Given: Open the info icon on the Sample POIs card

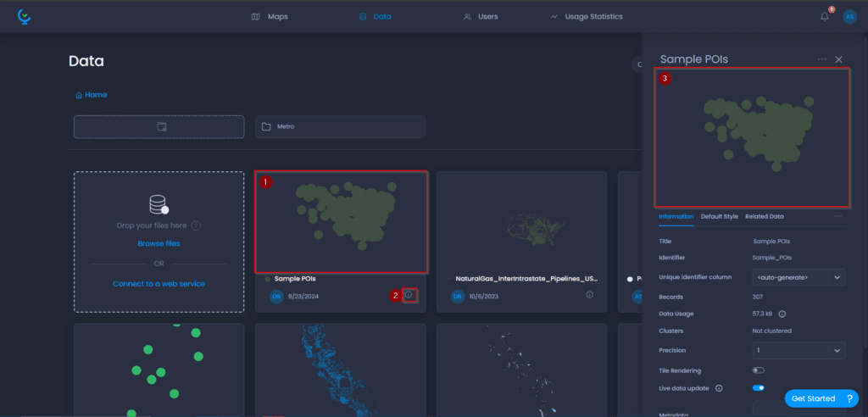Looking at the screenshot, I should coord(409,295).
